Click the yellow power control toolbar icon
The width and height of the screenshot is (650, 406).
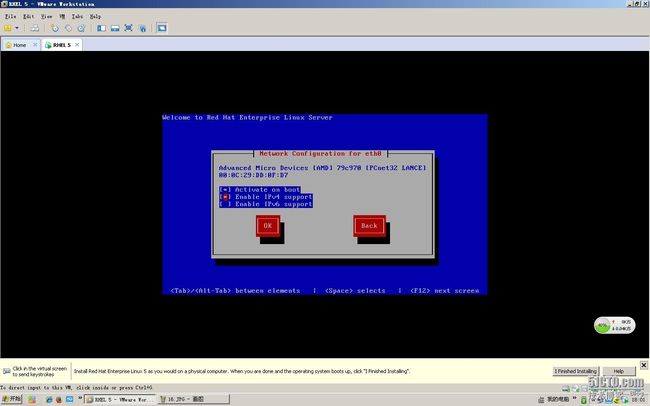8,28
